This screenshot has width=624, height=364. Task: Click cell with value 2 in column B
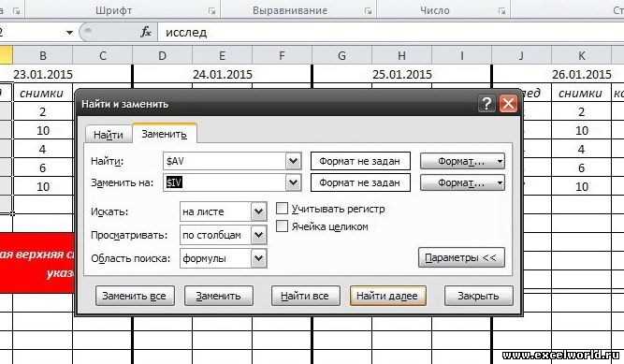point(43,112)
